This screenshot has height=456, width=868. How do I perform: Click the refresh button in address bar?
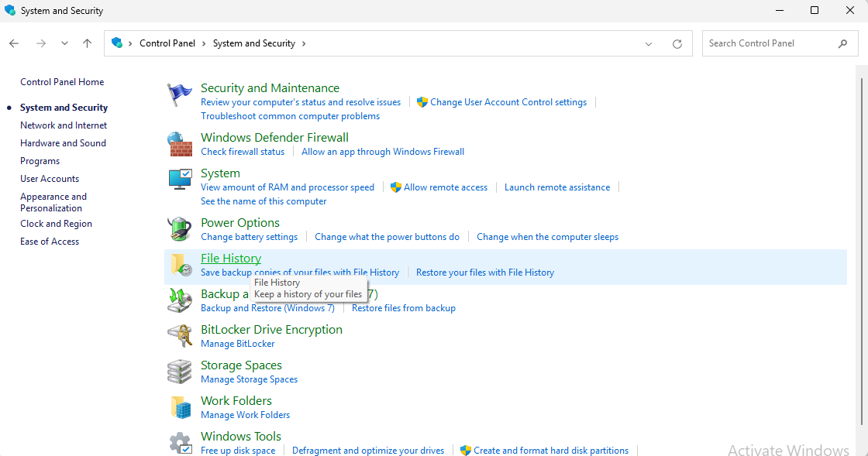[677, 44]
